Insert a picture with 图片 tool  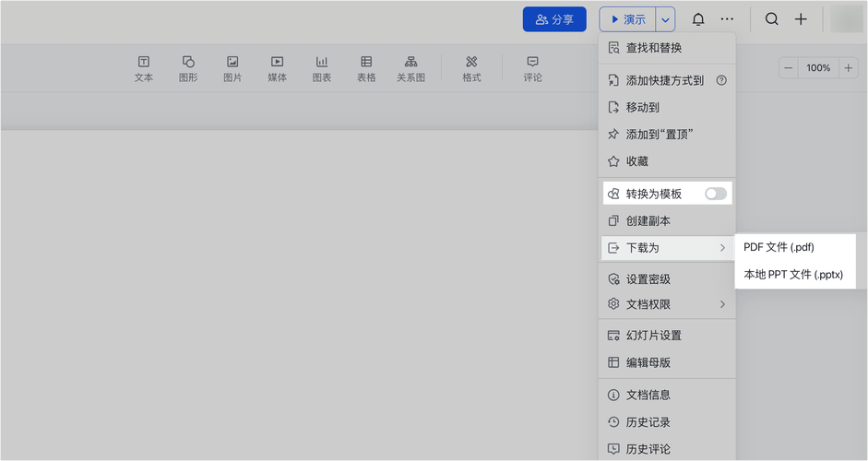click(232, 68)
